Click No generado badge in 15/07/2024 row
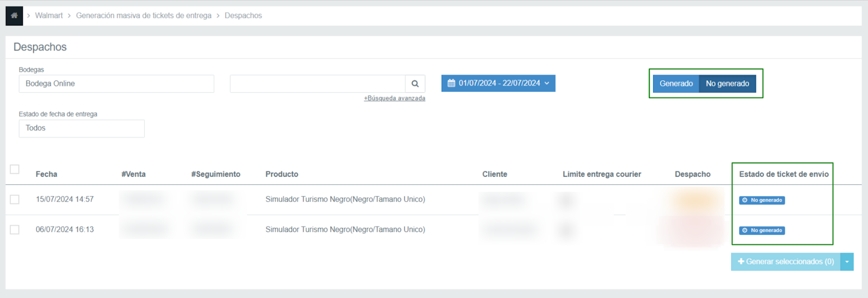 coord(762,200)
